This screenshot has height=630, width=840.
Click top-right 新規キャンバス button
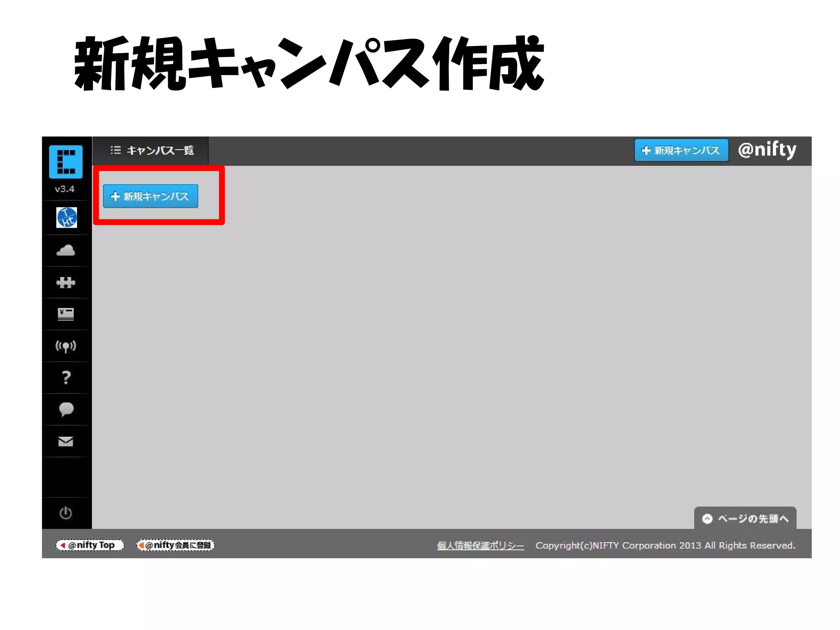point(681,150)
